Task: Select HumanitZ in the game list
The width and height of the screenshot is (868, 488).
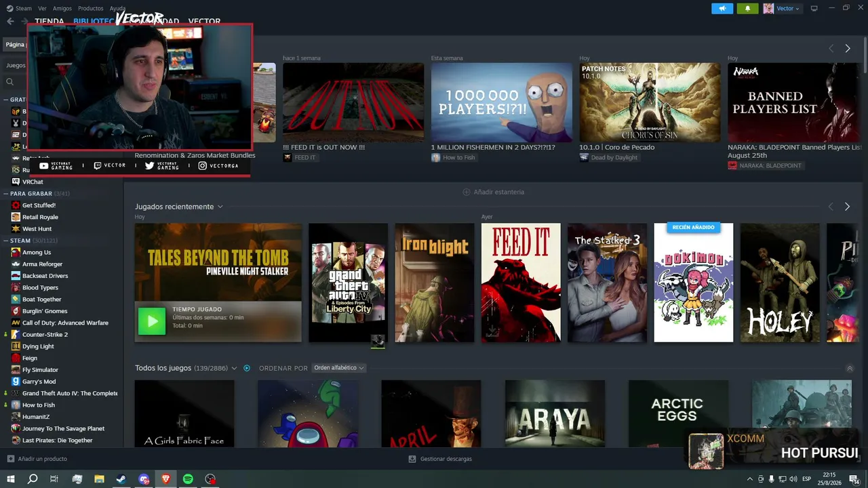Action: (x=36, y=417)
